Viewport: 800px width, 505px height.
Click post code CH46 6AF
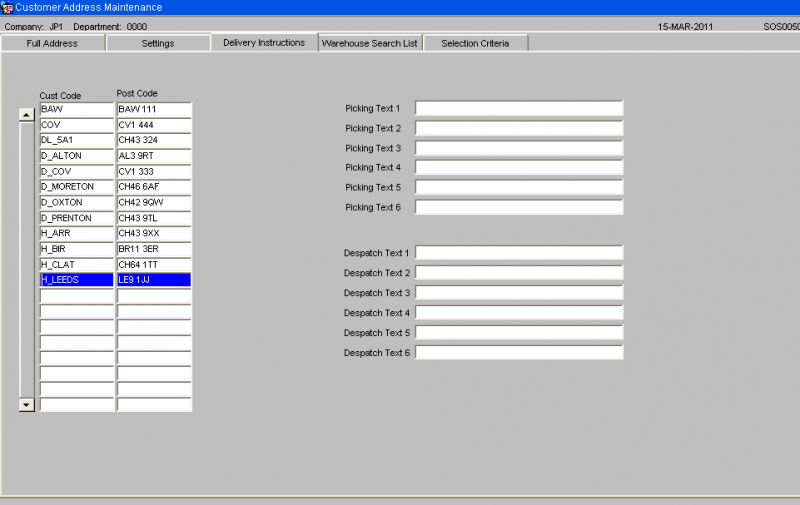pos(154,187)
